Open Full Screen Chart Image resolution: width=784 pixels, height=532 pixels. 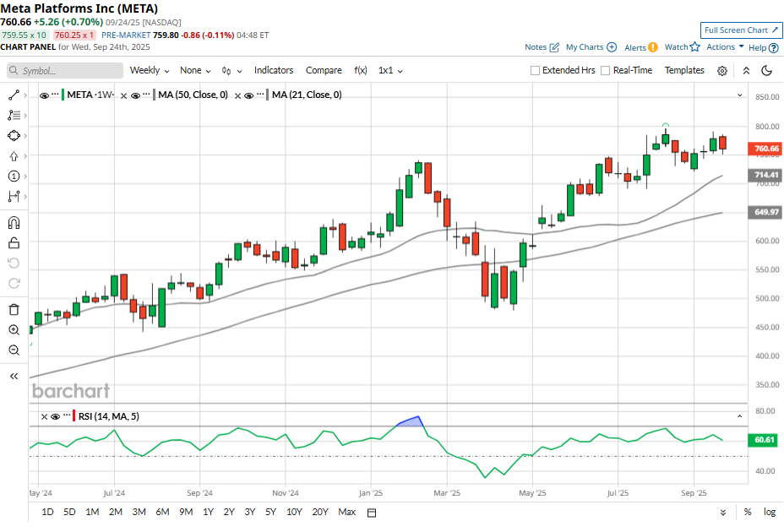(742, 30)
